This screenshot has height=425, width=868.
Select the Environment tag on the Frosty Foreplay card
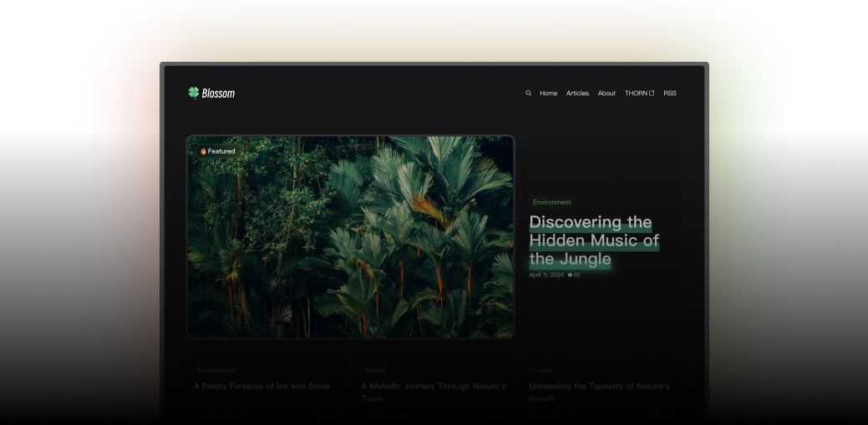click(216, 370)
